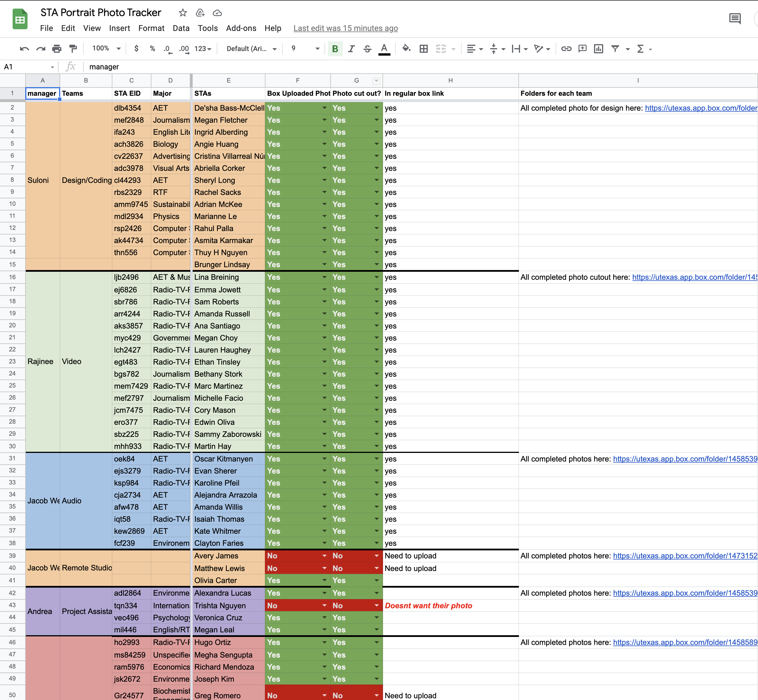
Task: Toggle italic formatting
Action: [x=351, y=48]
